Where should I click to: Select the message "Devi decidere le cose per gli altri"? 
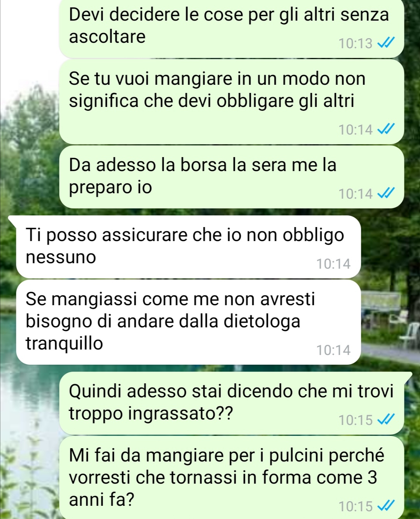pos(232,27)
